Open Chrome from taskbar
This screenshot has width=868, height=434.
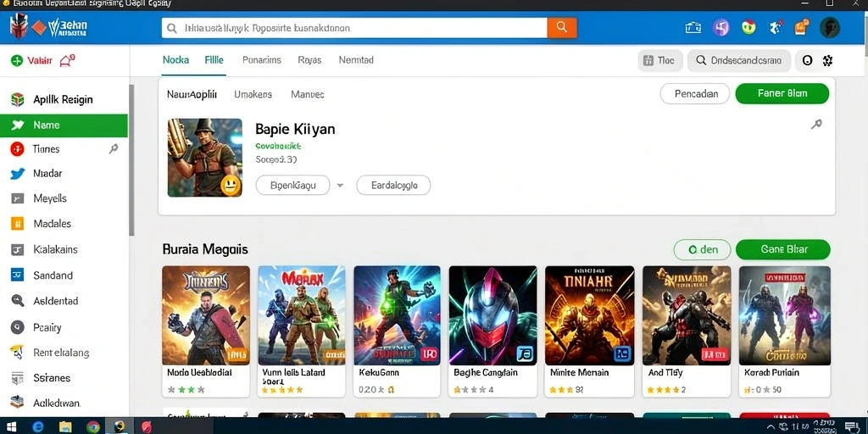click(x=93, y=427)
